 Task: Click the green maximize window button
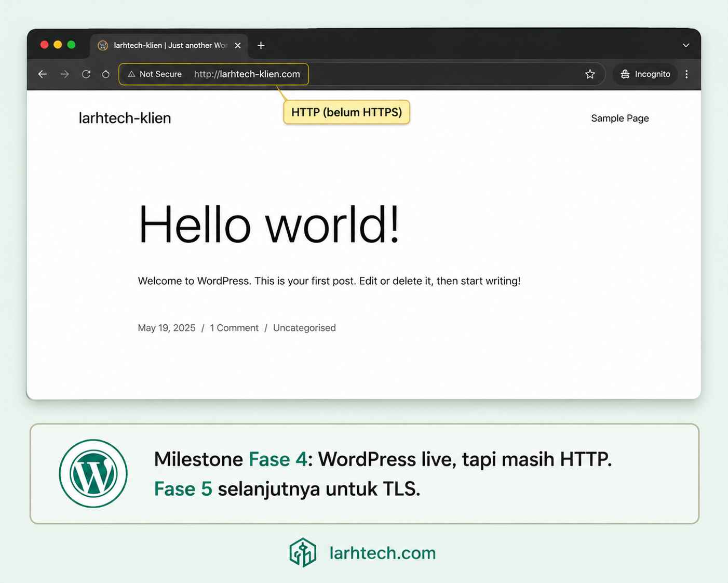click(71, 45)
